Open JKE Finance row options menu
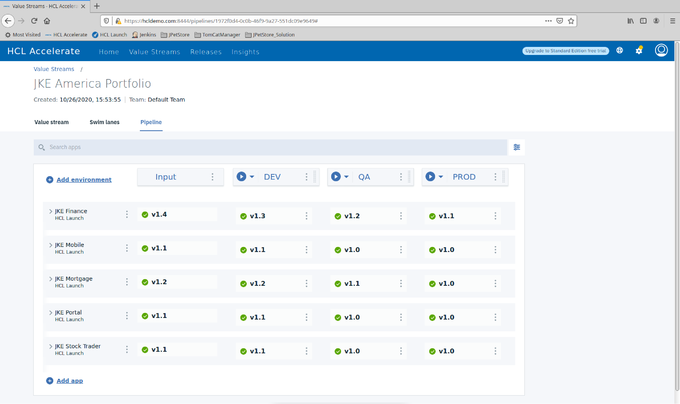This screenshot has height=404, width=680. pos(127,214)
